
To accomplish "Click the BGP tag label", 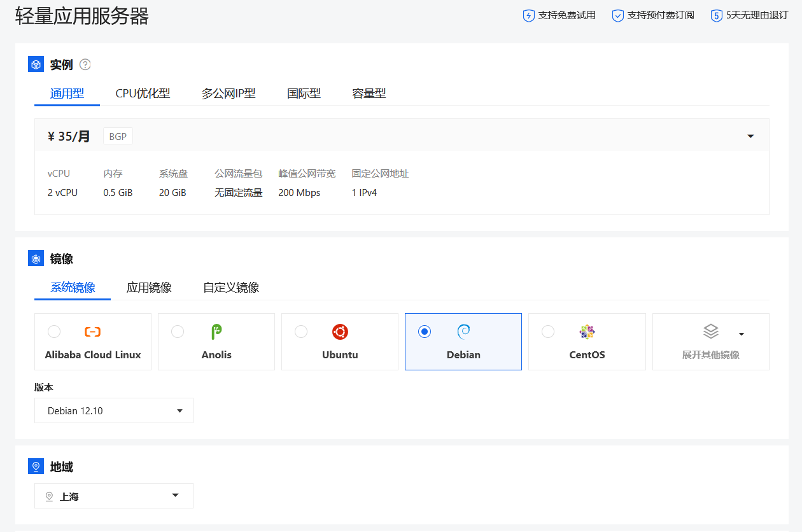I will click(118, 136).
